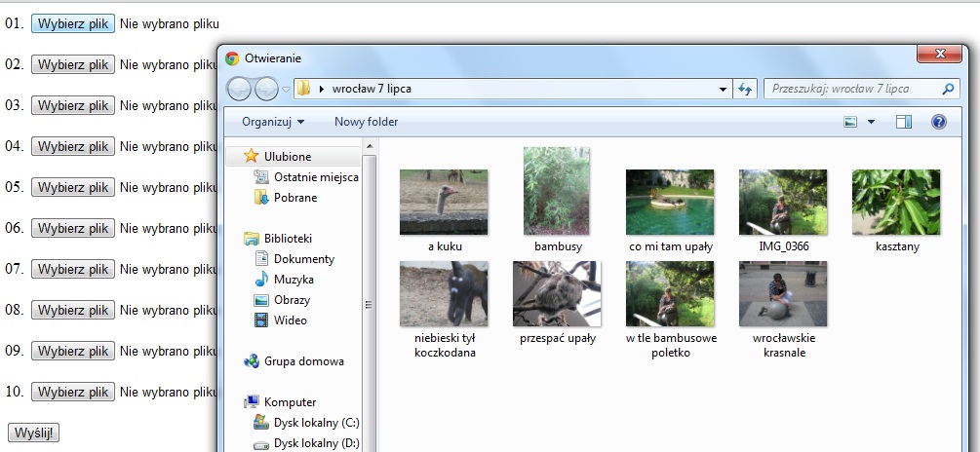
Task: Select the 'wrocławskie krasnale' photo
Action: [x=783, y=293]
